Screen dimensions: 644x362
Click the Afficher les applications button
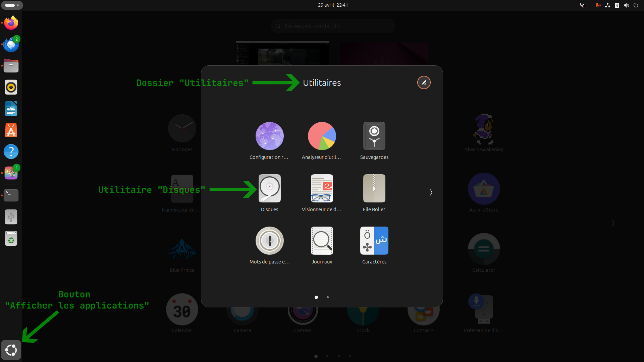(11, 350)
